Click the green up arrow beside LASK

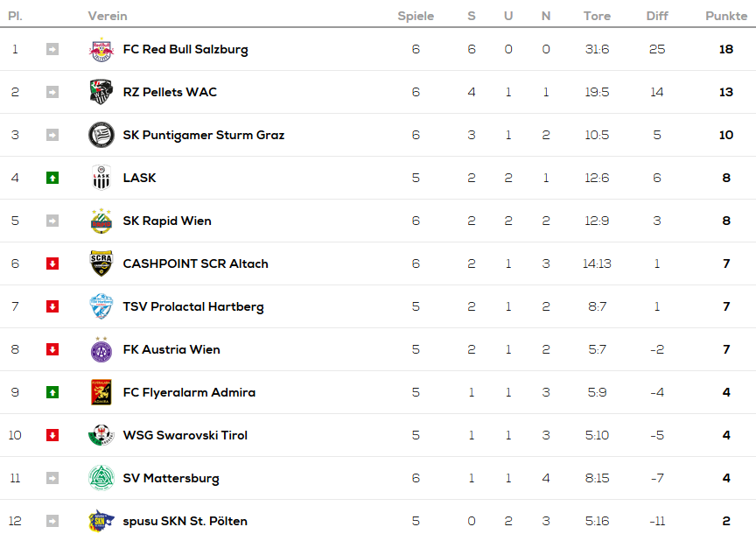click(52, 178)
